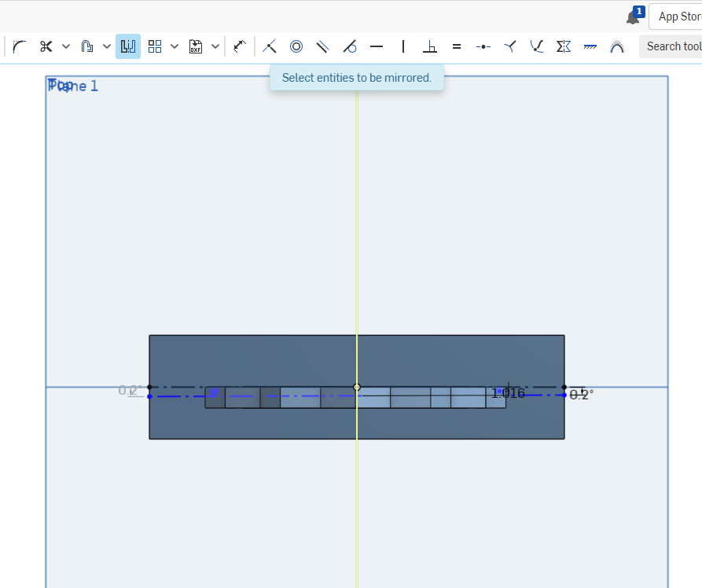Apply the Parallel constraint
702x588 pixels.
coord(323,46)
